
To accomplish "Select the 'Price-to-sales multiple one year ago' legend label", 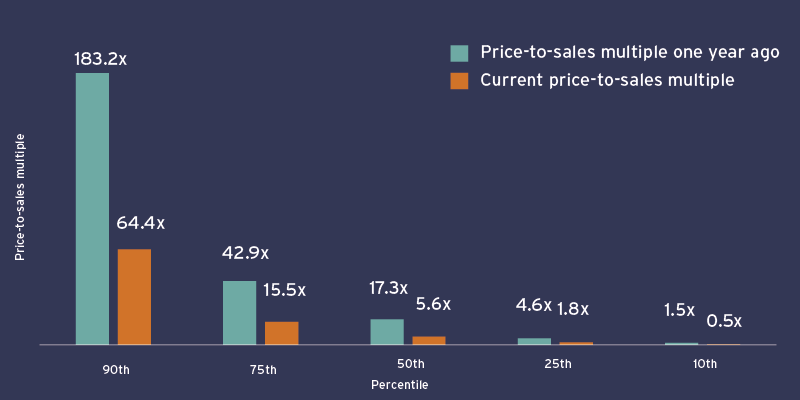I will point(629,53).
